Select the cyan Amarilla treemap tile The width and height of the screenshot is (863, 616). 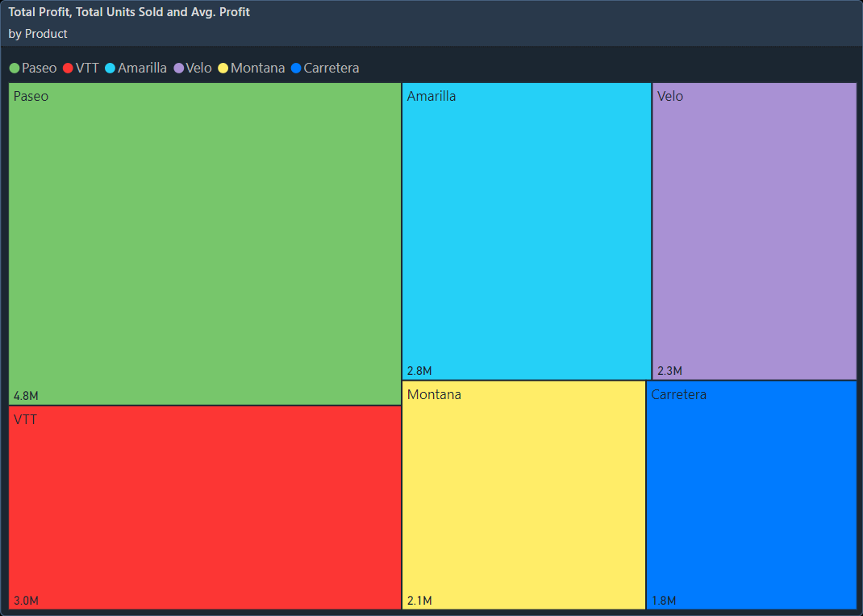(527, 231)
